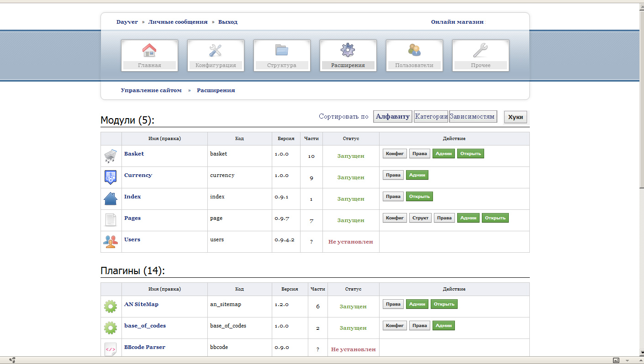Click the base_of_codes plugin gear icon
The width and height of the screenshot is (644, 364).
click(x=111, y=328)
